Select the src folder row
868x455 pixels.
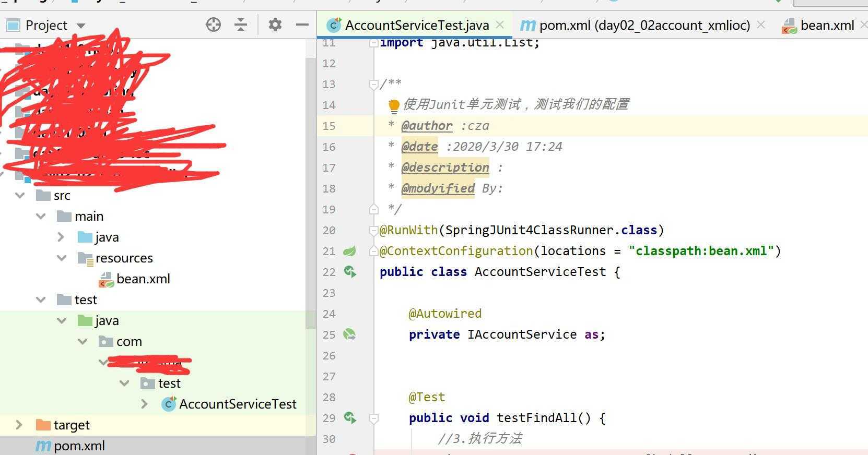(153, 195)
